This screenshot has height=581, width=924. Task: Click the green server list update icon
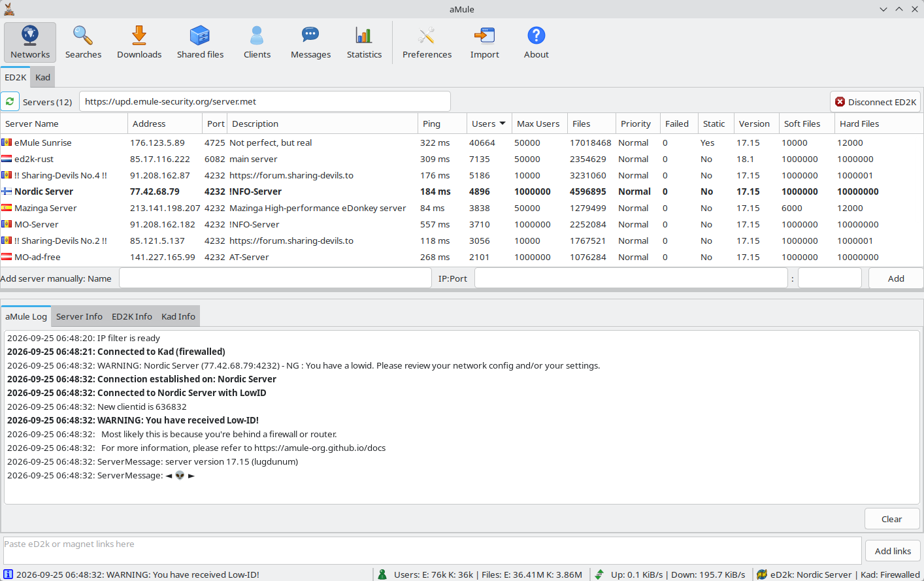pos(10,101)
